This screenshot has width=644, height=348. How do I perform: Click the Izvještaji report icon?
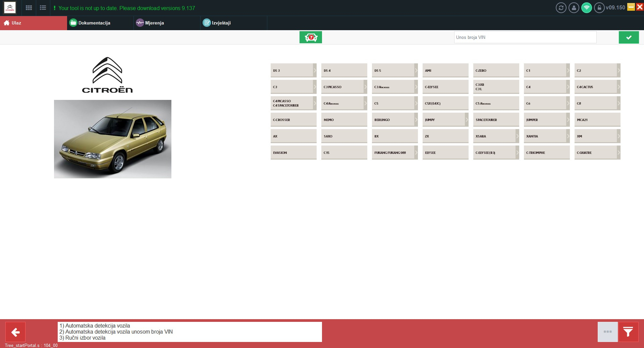tap(207, 23)
